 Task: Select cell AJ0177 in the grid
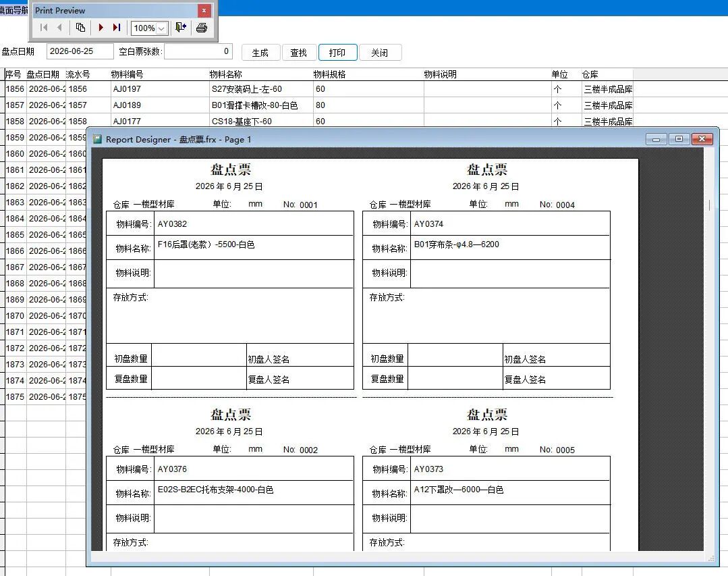tap(160, 122)
